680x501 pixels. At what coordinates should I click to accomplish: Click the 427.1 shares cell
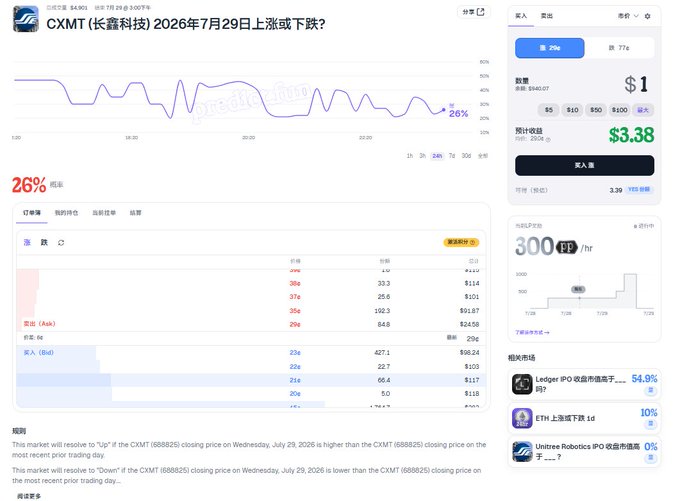tap(382, 353)
